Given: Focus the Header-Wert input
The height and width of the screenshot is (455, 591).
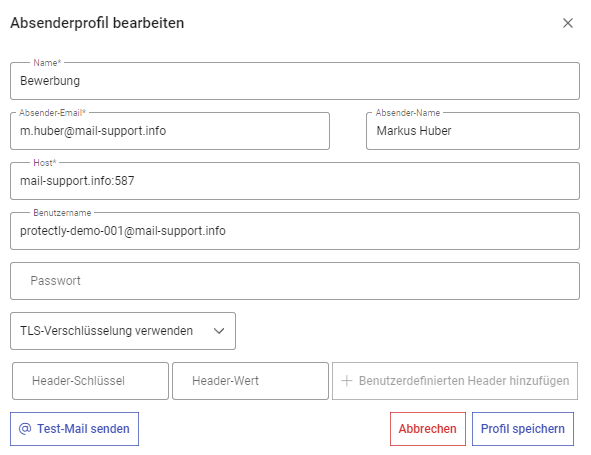Looking at the screenshot, I should (x=250, y=381).
